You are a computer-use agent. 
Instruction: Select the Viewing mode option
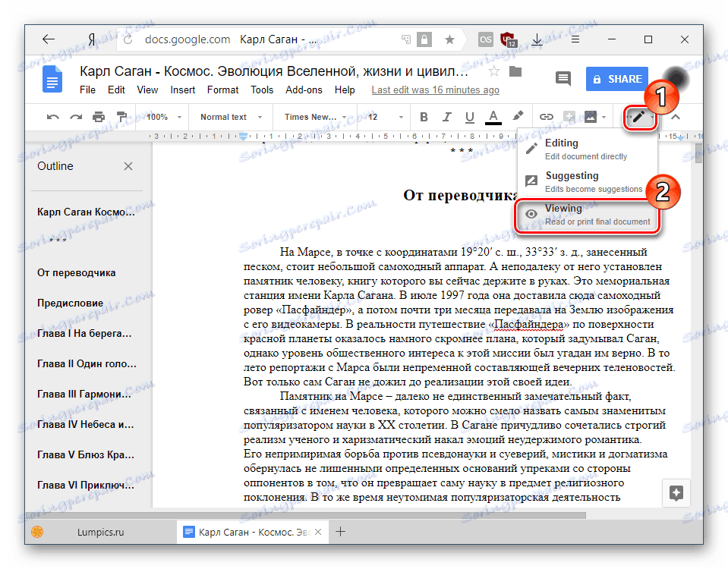coord(588,215)
